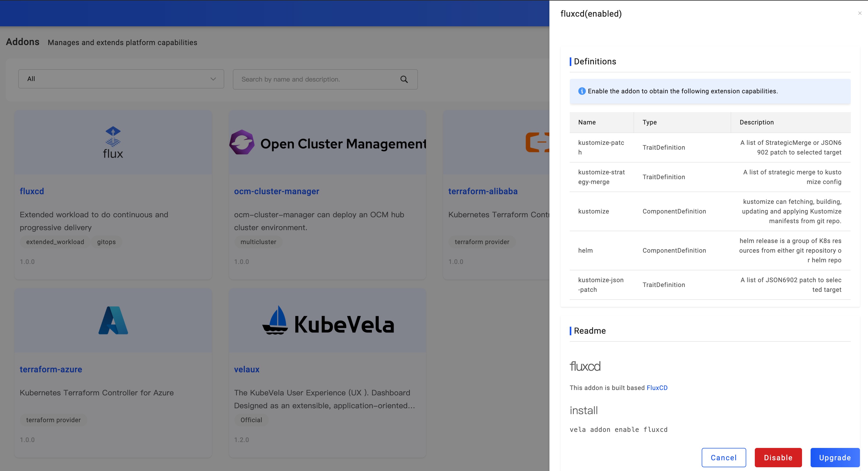Open the ocm-cluster-manager addon title
This screenshot has height=471, width=868.
pyautogui.click(x=276, y=191)
